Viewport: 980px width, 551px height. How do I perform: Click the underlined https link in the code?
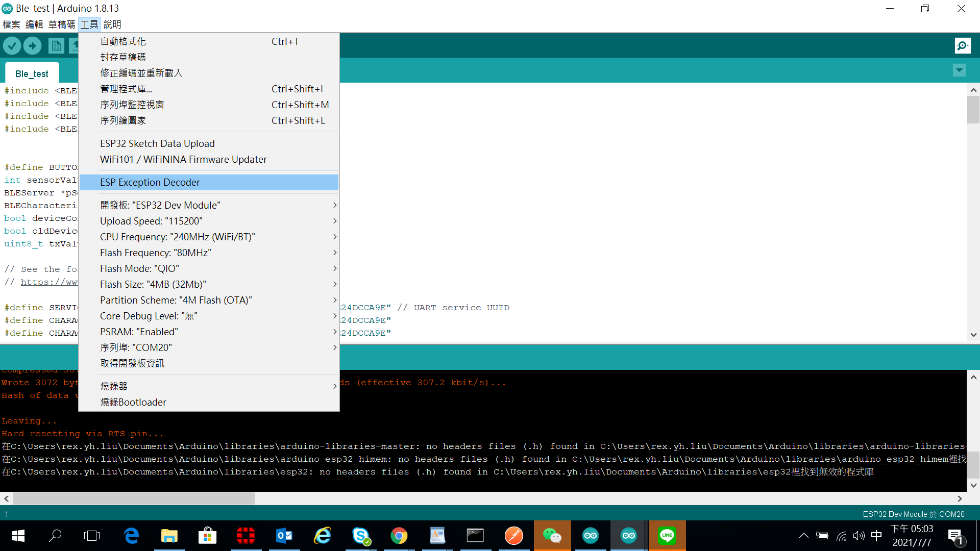(x=50, y=282)
